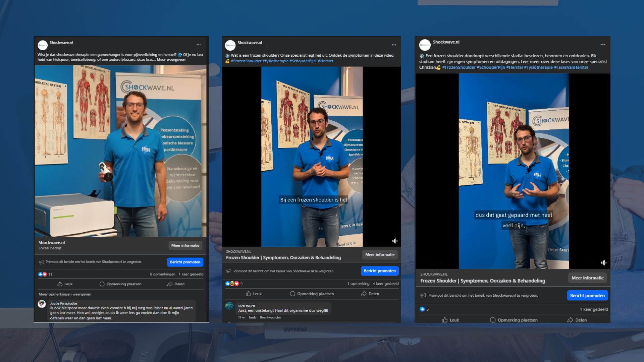
Task: Share the first post with Delen
Action: (176, 284)
